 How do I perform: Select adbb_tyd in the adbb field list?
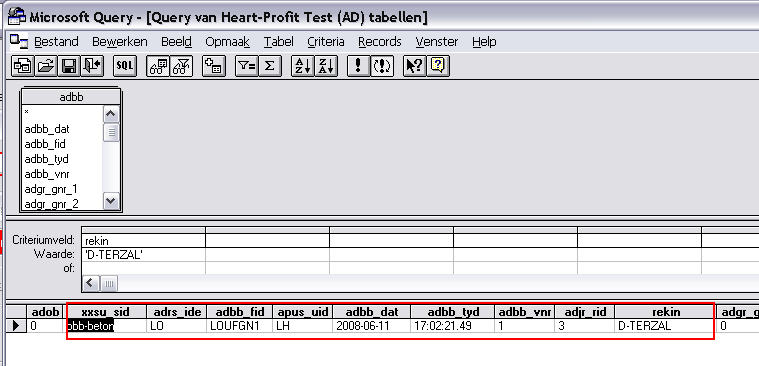tap(46, 159)
